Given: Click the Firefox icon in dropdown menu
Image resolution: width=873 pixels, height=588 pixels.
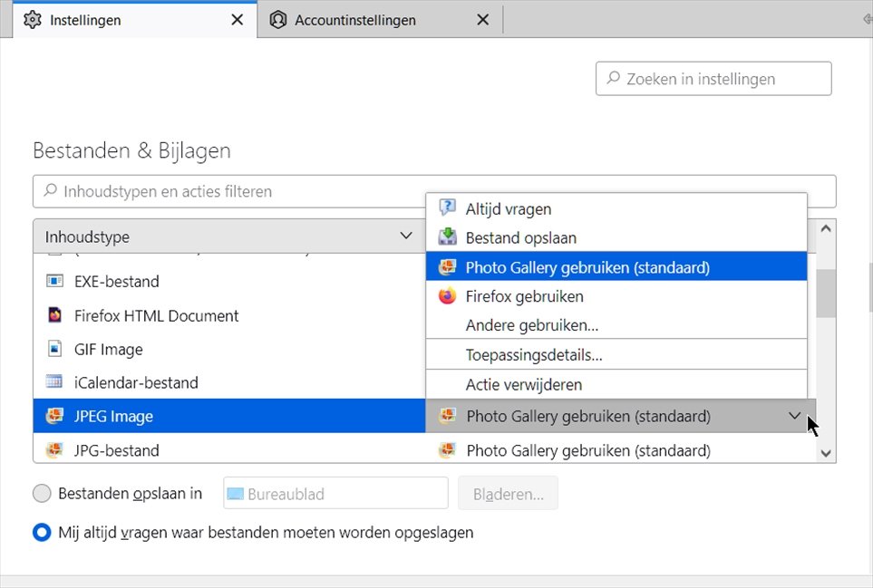Looking at the screenshot, I should point(447,296).
